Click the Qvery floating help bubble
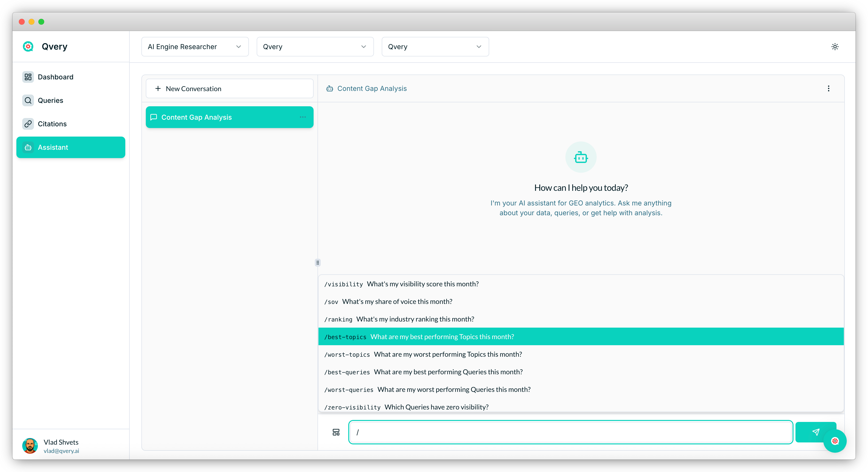 [x=835, y=441]
